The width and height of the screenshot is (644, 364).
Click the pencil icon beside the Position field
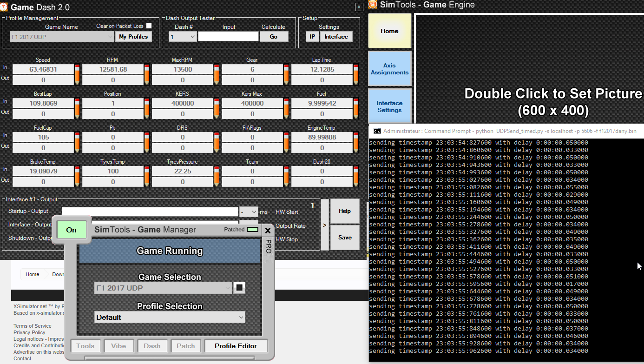point(147,108)
